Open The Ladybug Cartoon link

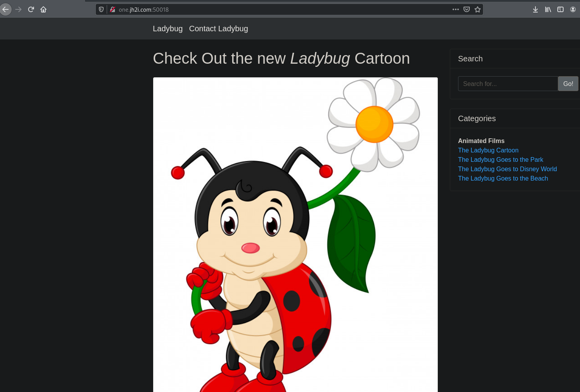coord(488,150)
